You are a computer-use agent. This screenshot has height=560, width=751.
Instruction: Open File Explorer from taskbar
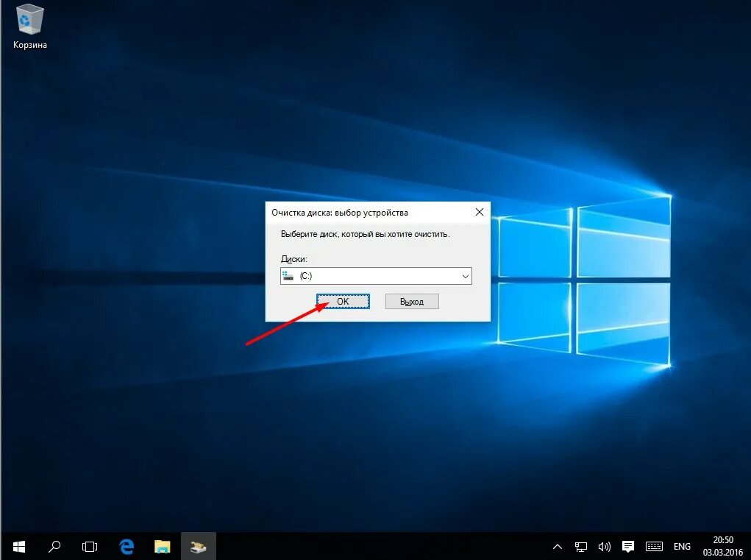tap(163, 546)
